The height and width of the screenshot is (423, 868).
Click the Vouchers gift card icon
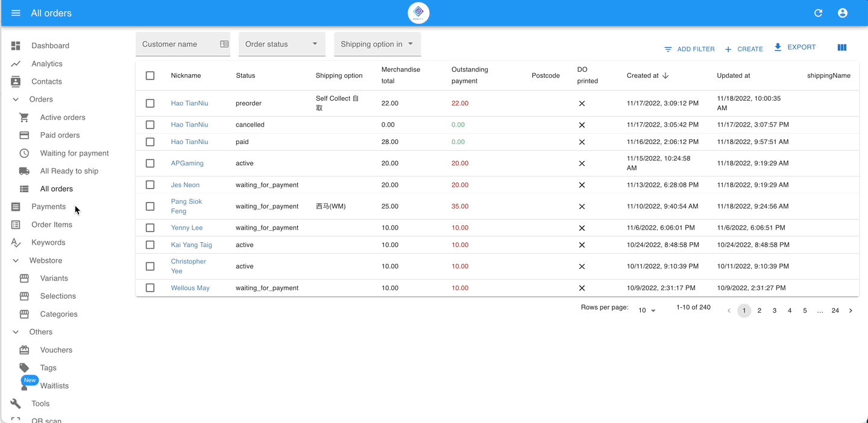[x=24, y=350]
